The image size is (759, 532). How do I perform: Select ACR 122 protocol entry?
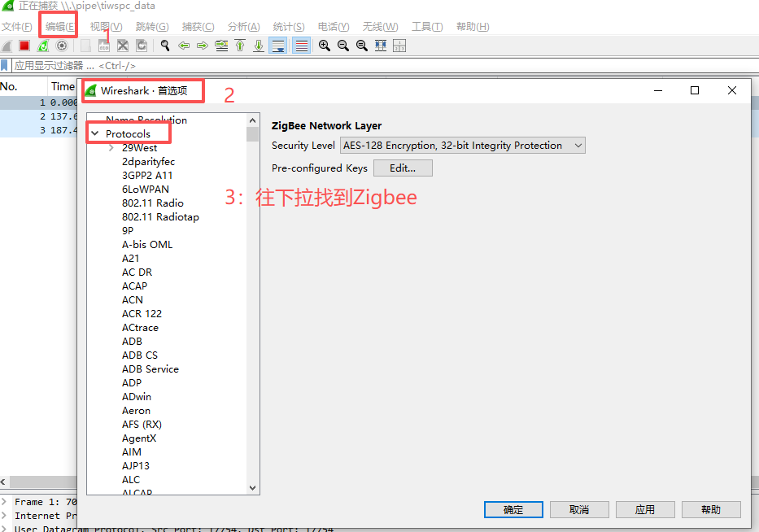142,314
